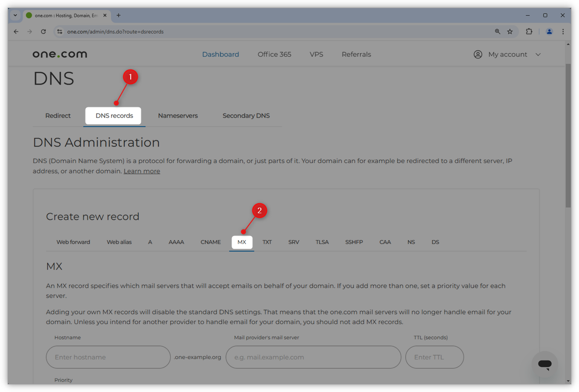Select the CNAME record type

pyautogui.click(x=211, y=242)
